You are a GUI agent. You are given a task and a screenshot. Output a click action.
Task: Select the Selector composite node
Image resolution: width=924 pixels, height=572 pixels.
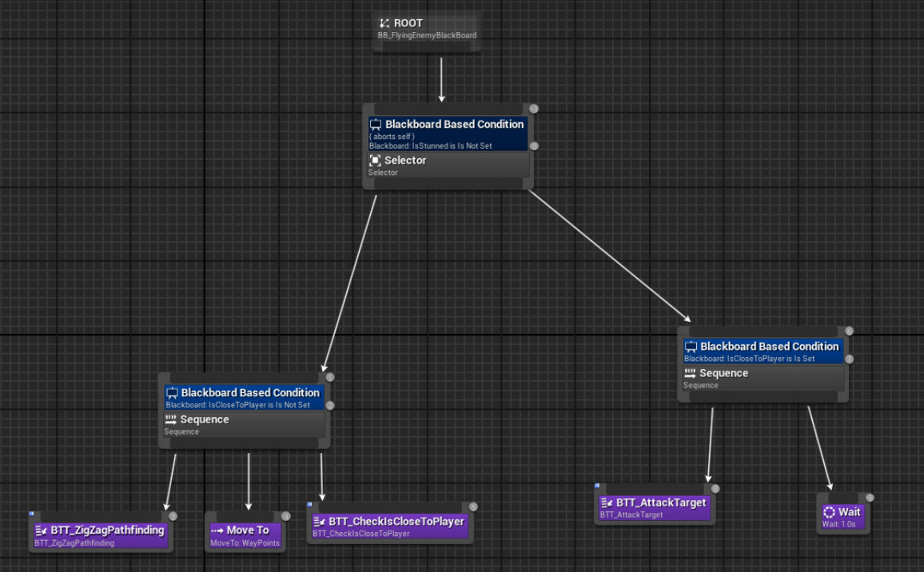pyautogui.click(x=448, y=165)
